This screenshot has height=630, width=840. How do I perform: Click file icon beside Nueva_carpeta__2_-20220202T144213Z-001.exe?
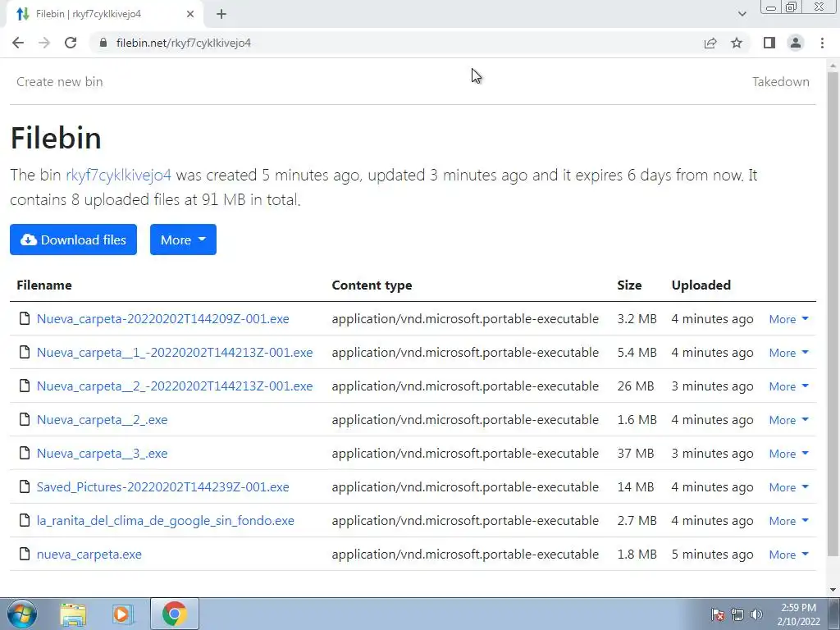[25, 386]
